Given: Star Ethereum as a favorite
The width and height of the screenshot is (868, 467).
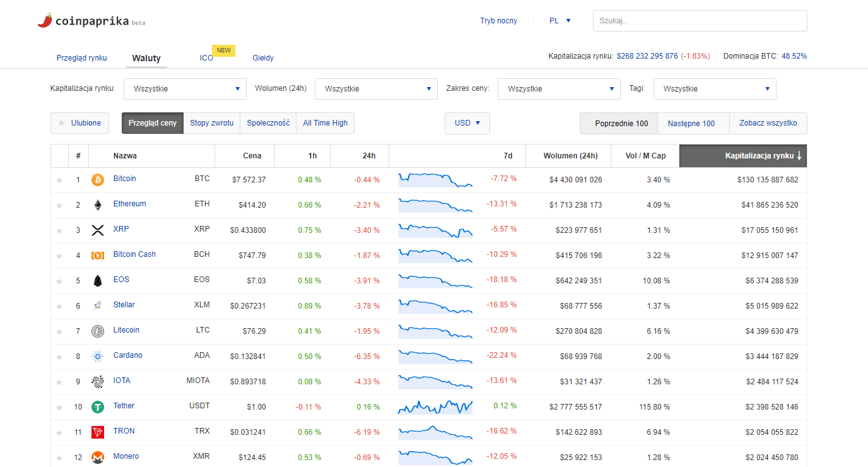Looking at the screenshot, I should [x=59, y=205].
